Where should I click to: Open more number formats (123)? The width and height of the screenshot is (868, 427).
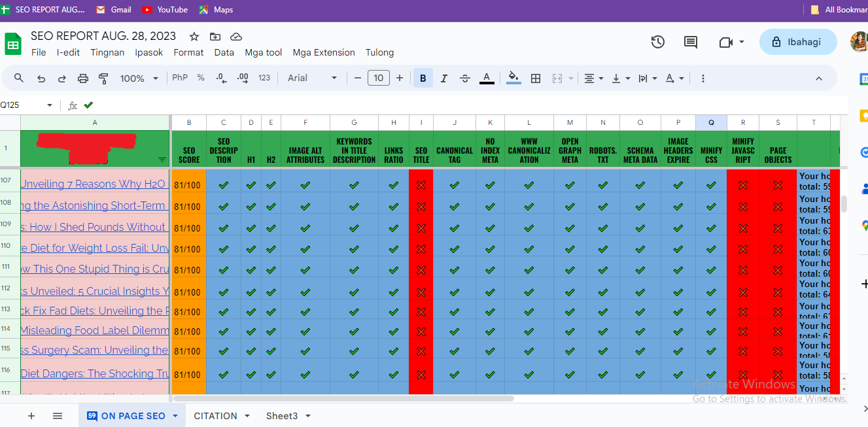pos(264,78)
